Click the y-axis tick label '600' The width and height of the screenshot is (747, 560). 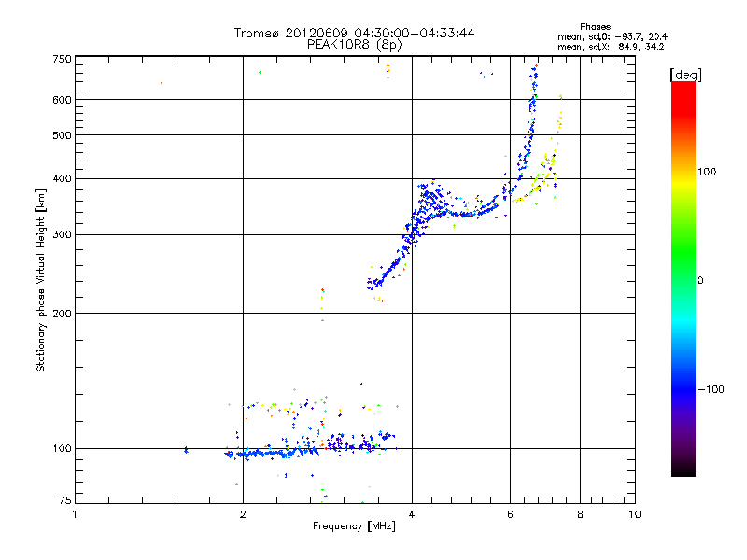tap(62, 100)
